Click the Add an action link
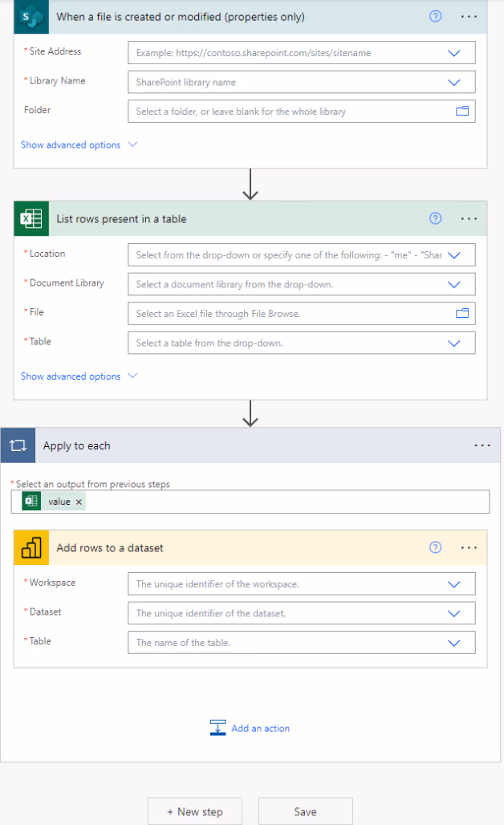504x825 pixels. [260, 728]
